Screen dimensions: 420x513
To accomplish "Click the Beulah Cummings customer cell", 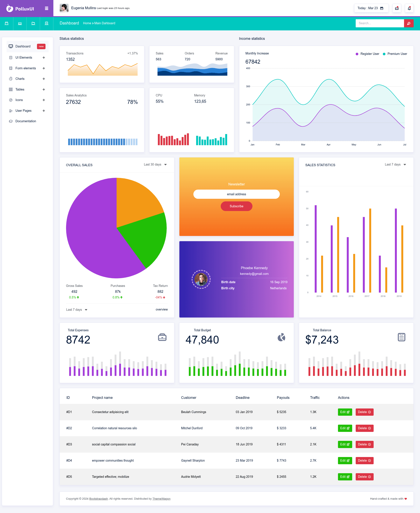I will pyautogui.click(x=194, y=412).
